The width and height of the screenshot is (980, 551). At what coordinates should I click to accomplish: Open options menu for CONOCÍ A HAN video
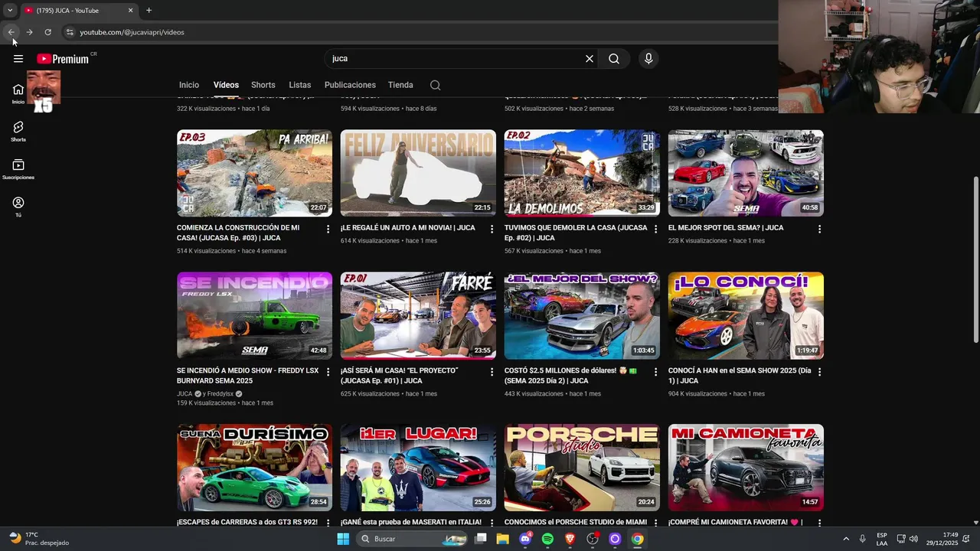[x=819, y=372]
